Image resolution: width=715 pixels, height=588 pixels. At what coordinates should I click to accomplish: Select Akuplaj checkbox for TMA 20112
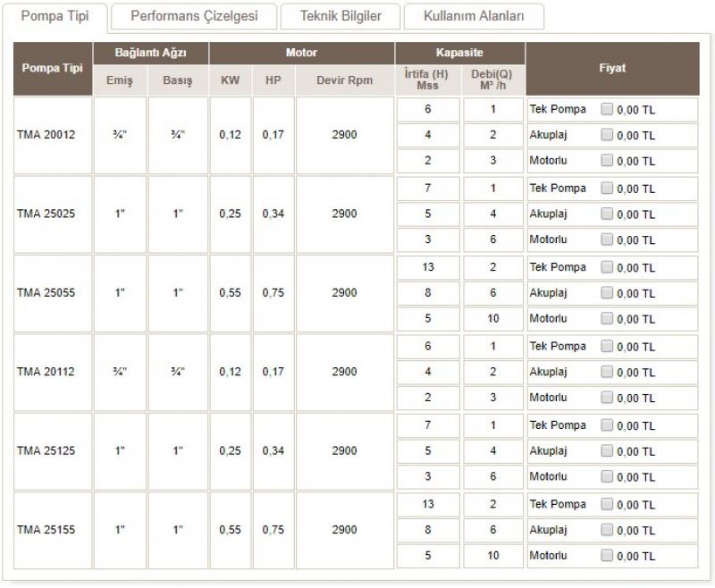point(608,373)
